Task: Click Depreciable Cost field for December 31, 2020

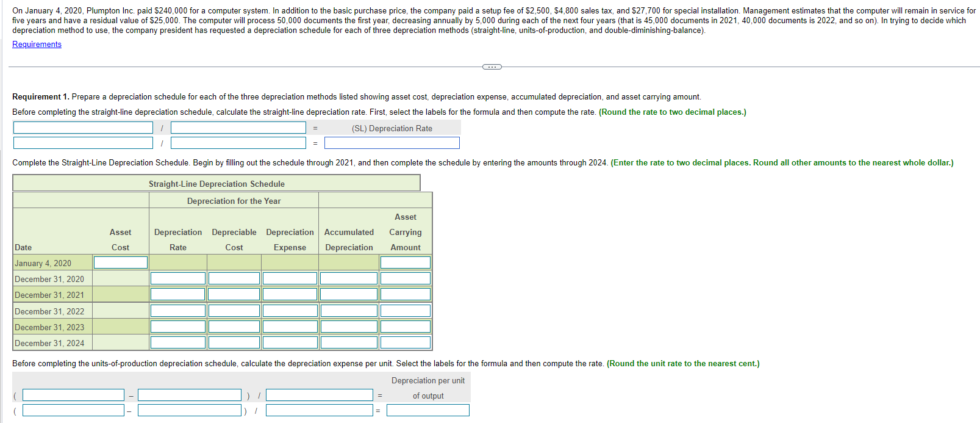Action: pyautogui.click(x=234, y=278)
